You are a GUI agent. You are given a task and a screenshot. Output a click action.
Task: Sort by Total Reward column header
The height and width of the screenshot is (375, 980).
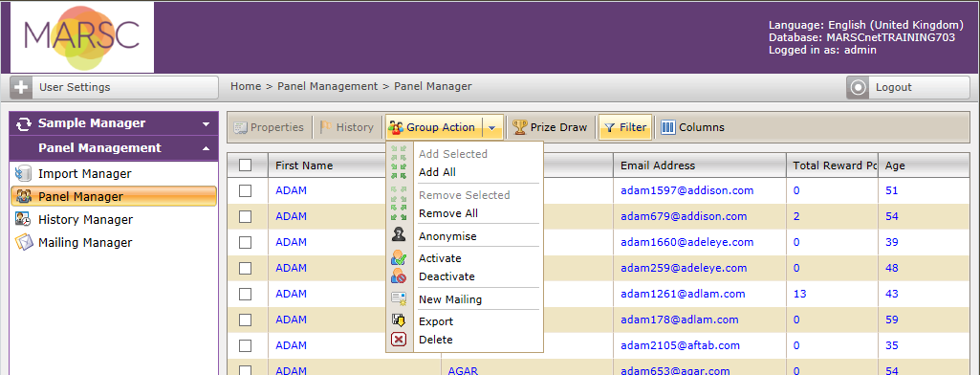(833, 165)
